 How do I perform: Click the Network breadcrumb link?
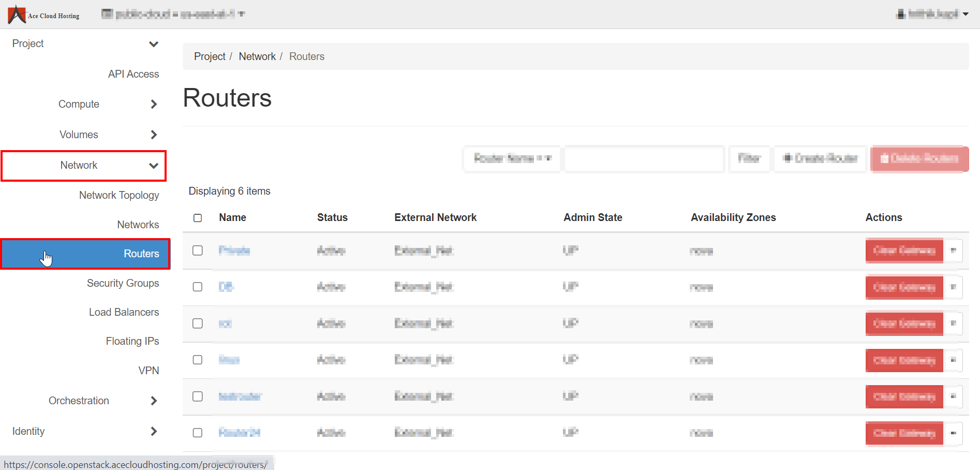pos(257,56)
